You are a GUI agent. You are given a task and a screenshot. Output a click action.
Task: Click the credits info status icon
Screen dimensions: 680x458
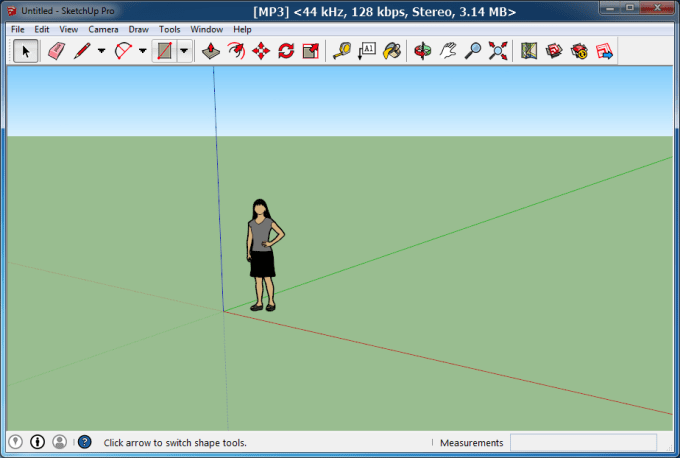point(37,442)
